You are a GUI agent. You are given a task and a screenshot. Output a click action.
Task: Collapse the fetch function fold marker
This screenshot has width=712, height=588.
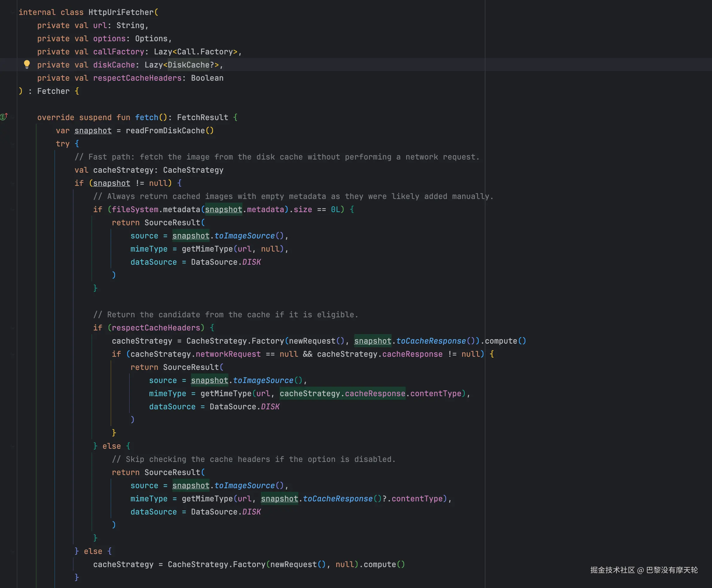click(13, 117)
